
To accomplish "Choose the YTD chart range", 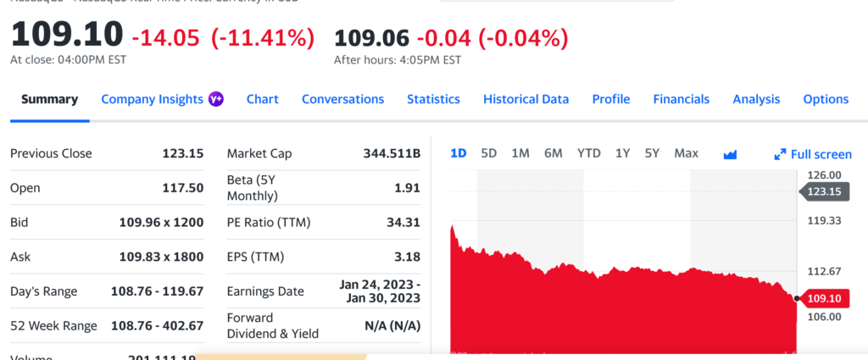I will tap(589, 153).
